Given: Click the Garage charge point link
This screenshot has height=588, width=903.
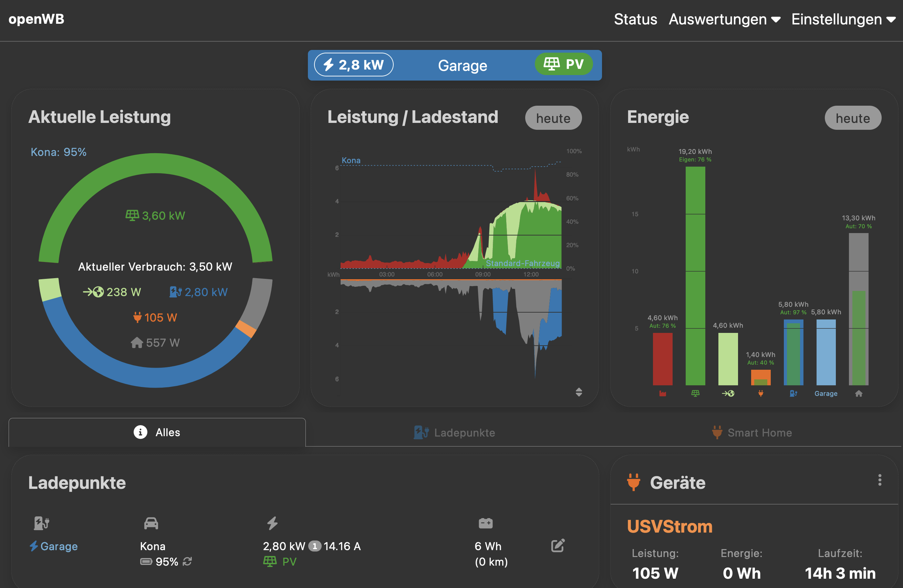Looking at the screenshot, I should (59, 546).
